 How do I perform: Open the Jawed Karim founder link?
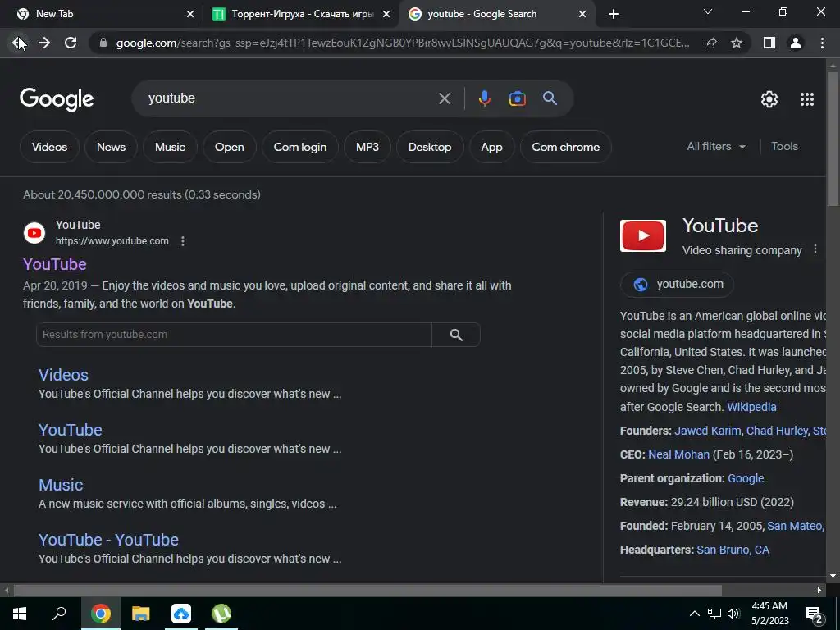pos(708,431)
